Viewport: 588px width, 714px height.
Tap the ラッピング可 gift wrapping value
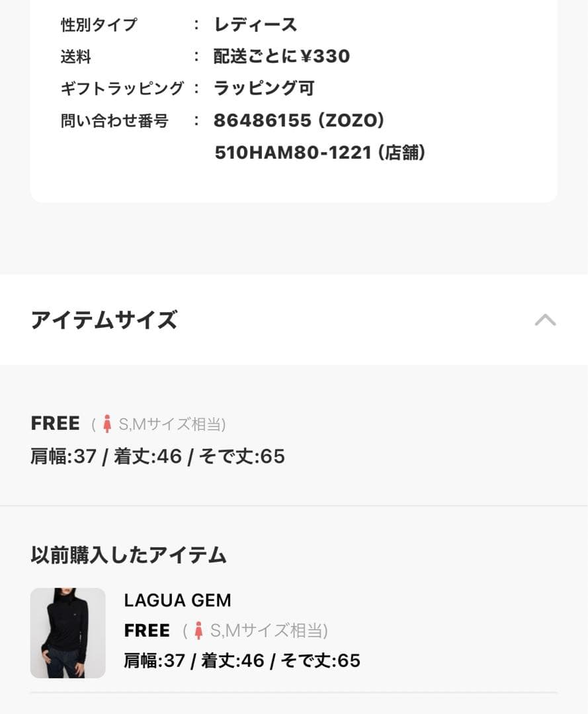pos(264,88)
